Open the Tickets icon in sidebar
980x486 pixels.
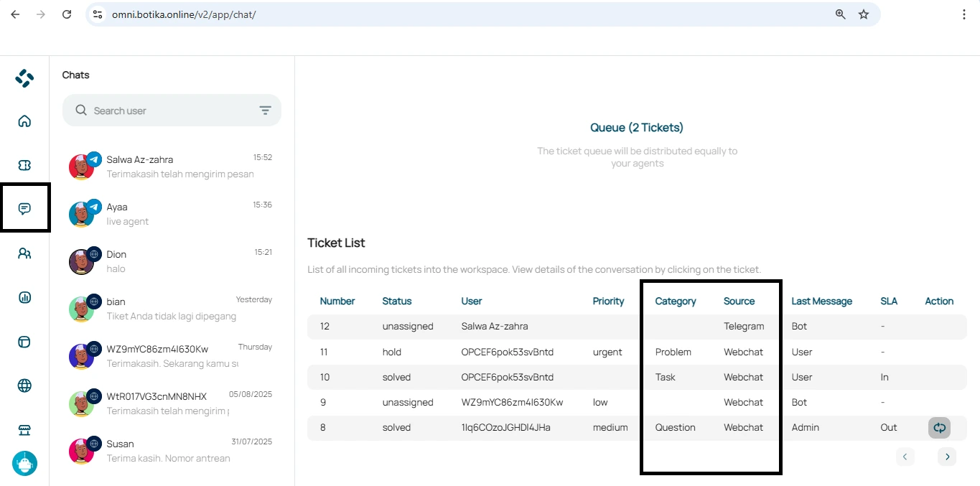coord(24,165)
